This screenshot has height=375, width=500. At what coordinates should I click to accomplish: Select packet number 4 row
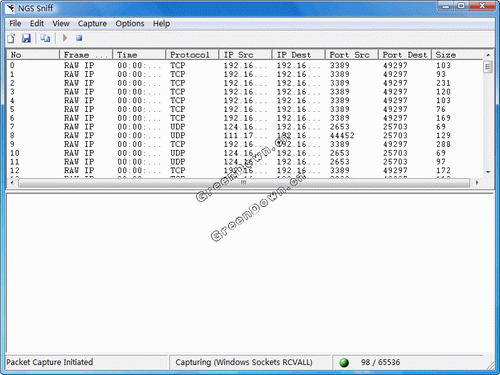tap(245, 100)
